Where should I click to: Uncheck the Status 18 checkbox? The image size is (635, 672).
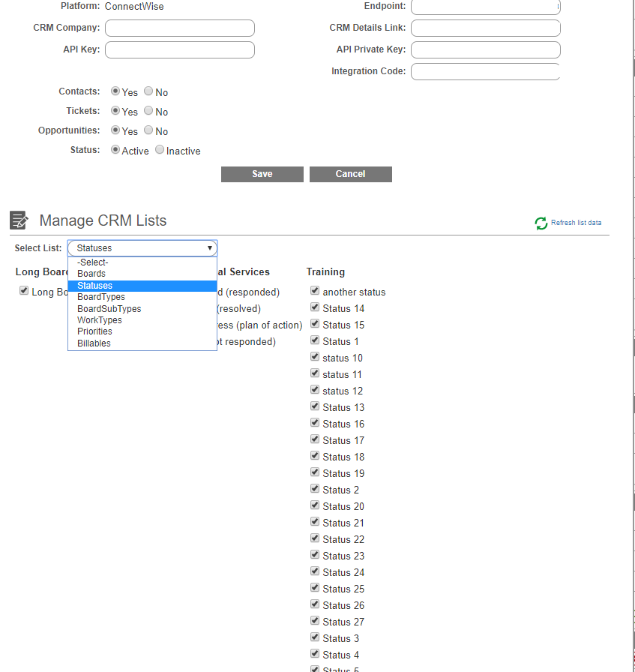point(315,455)
